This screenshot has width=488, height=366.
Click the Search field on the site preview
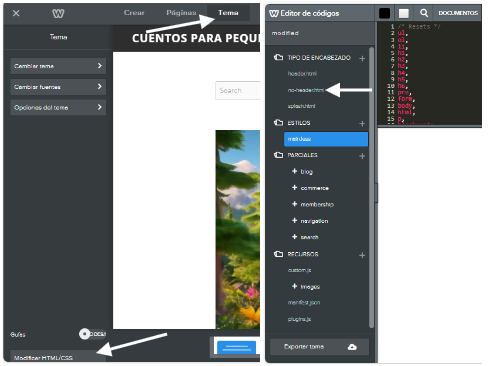tap(237, 90)
